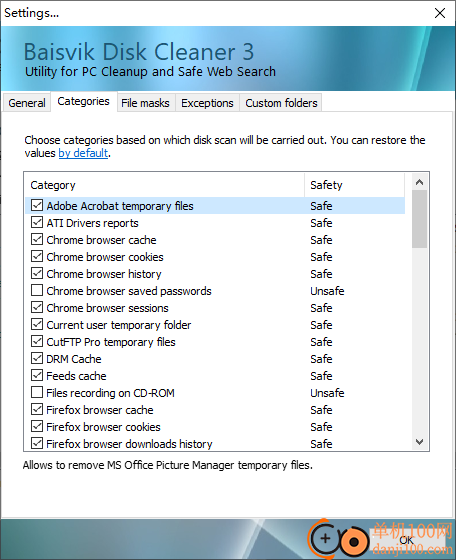Click the 'by default' restore link
The height and width of the screenshot is (560, 456).
[x=83, y=153]
